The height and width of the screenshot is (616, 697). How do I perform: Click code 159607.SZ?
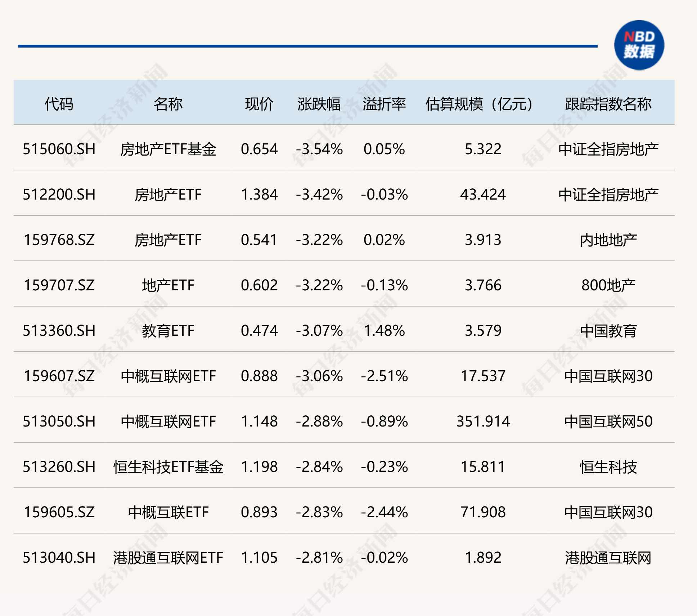coord(59,376)
